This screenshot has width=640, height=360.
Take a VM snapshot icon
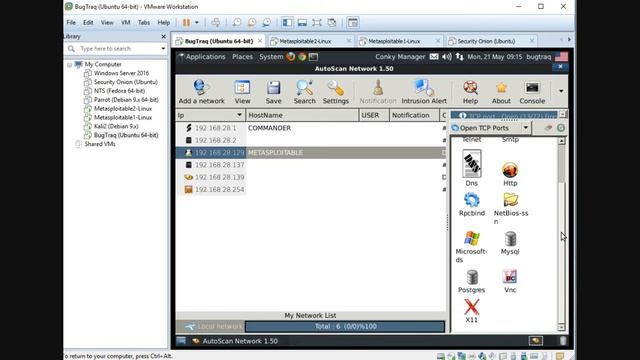237,22
